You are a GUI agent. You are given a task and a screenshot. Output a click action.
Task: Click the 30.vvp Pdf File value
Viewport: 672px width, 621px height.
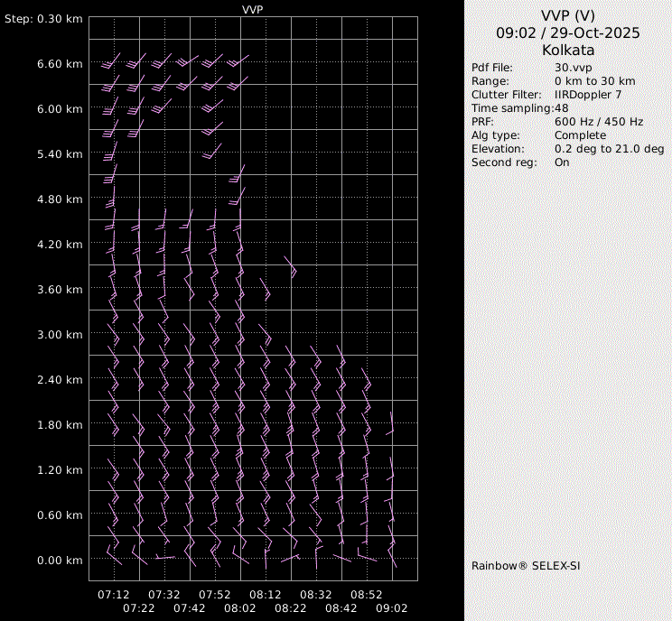click(573, 68)
